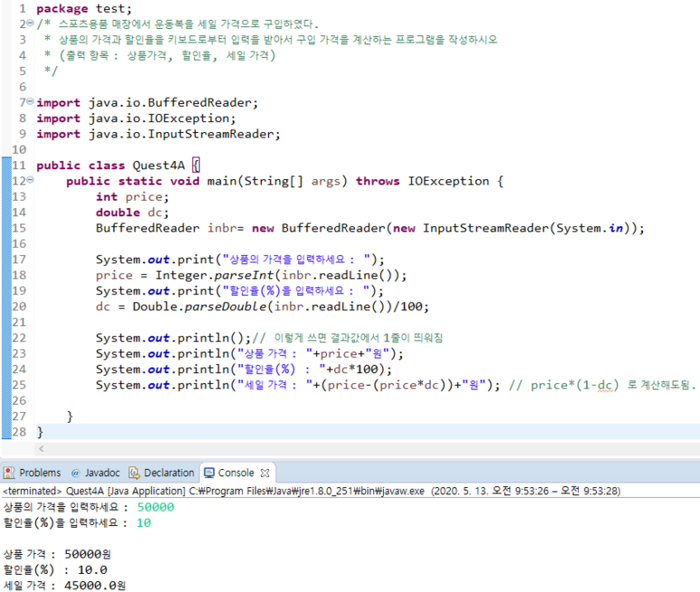700x592 pixels.
Task: Click the empty System.out.println() on line 22
Action: pos(174,339)
